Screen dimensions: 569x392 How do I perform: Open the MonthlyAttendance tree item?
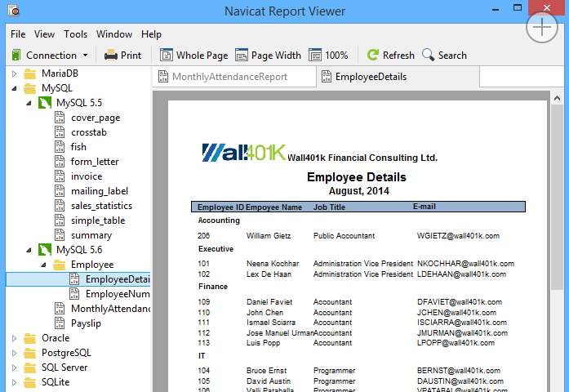click(x=111, y=309)
